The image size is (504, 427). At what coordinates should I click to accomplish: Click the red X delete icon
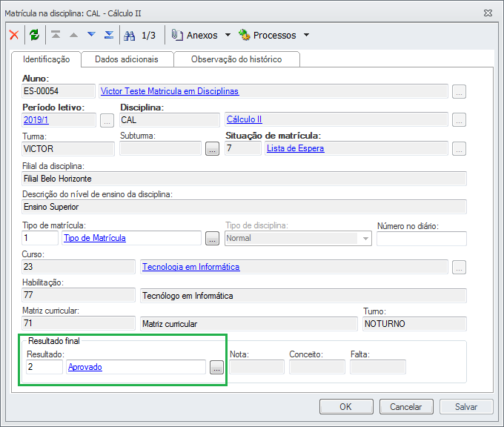14,35
